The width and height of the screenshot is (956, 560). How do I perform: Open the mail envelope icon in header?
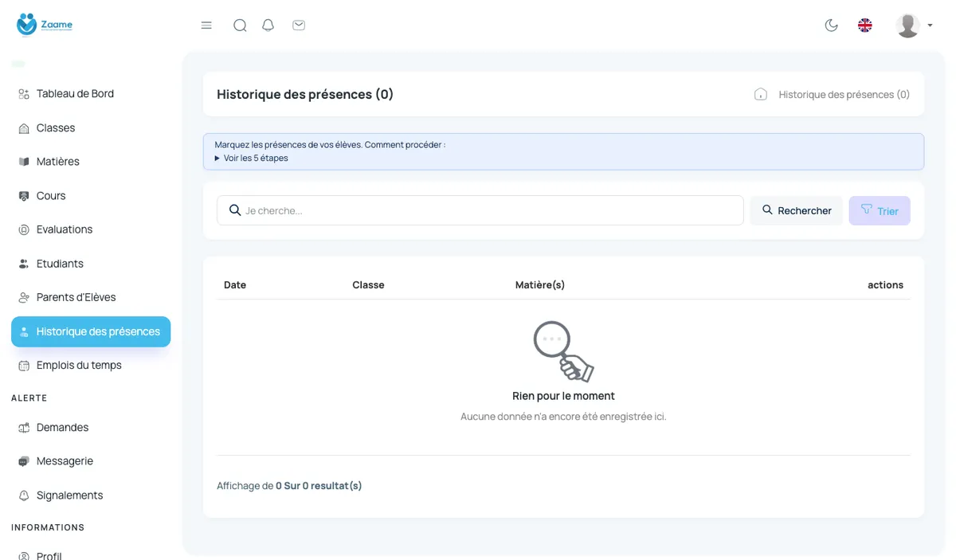(299, 25)
